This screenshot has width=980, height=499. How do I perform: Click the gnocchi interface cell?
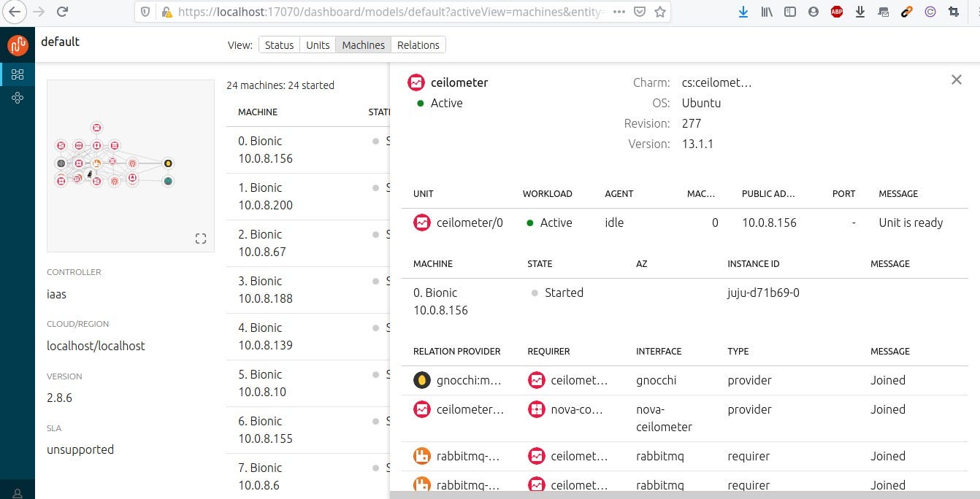tap(656, 380)
